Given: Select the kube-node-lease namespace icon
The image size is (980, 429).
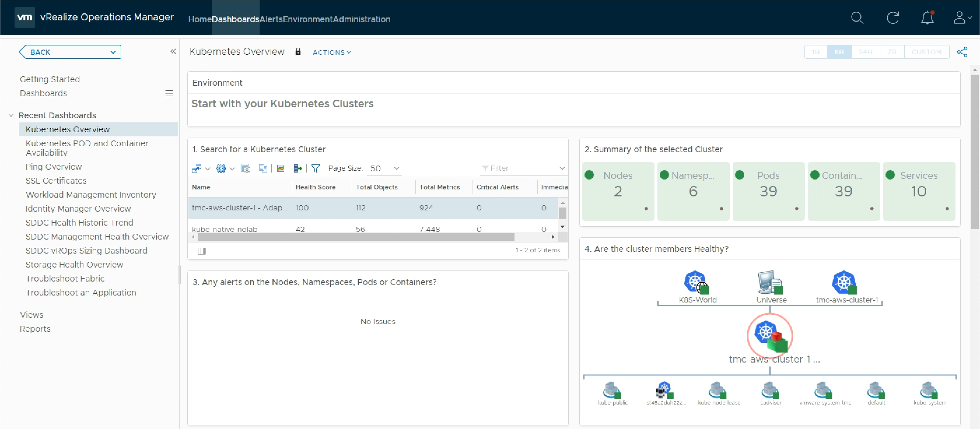Looking at the screenshot, I should click(717, 390).
